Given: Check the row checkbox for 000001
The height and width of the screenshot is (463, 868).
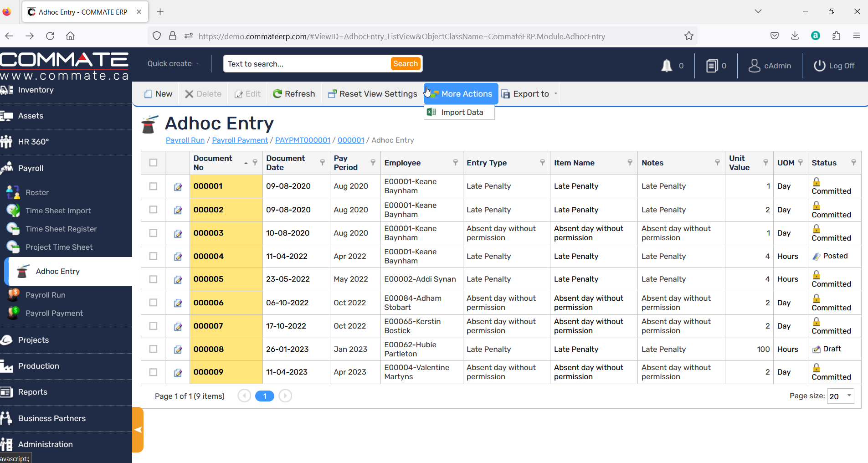Looking at the screenshot, I should (154, 186).
